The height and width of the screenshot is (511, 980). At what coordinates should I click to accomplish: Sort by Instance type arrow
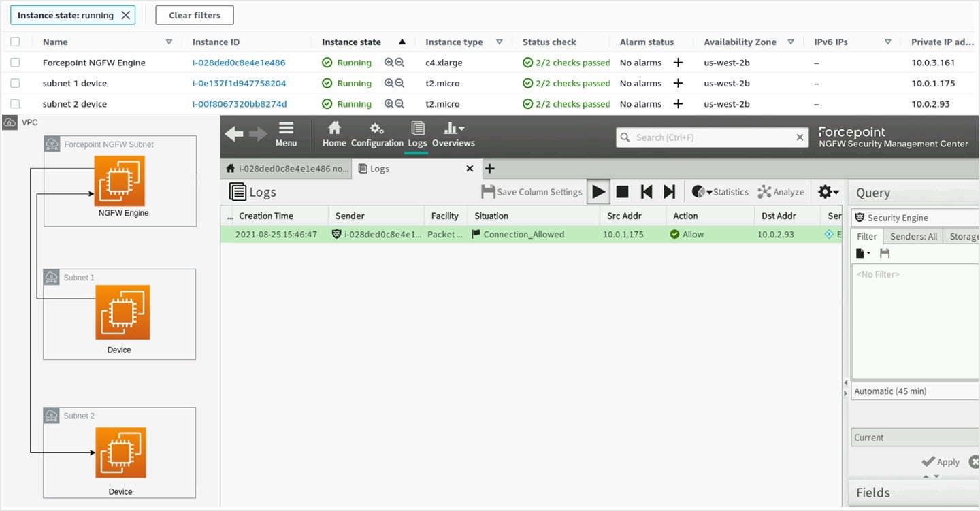pos(500,42)
